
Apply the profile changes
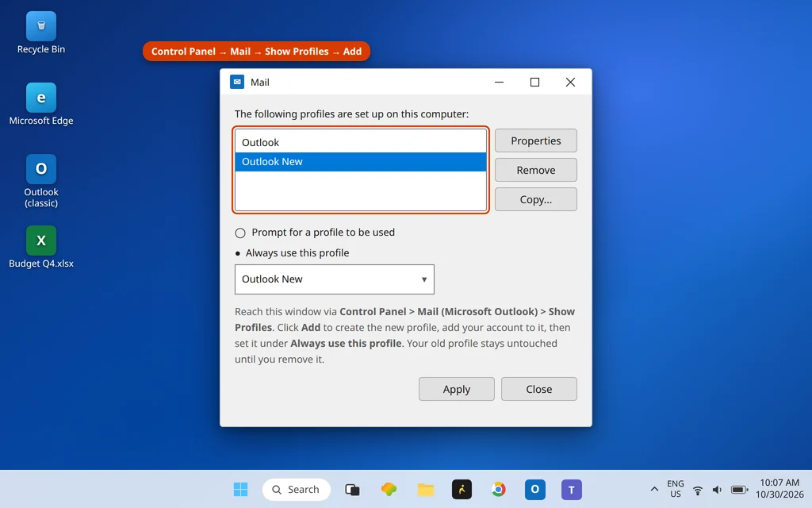[x=457, y=389]
